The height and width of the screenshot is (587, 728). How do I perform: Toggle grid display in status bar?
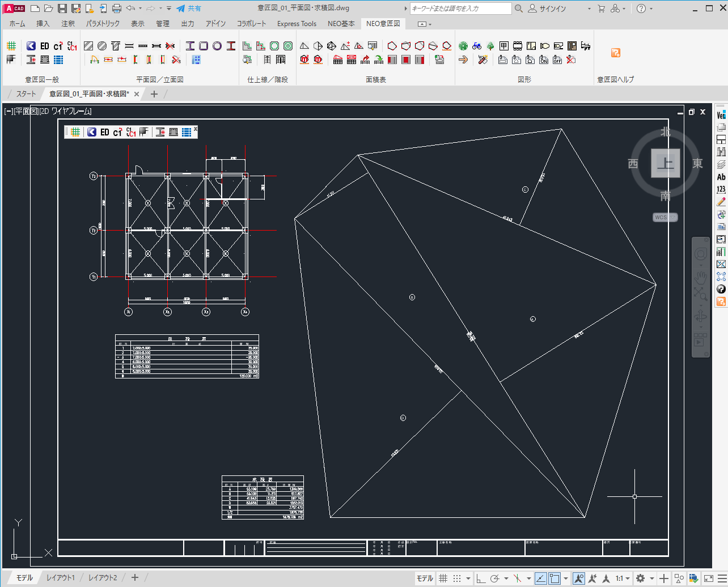(x=443, y=579)
